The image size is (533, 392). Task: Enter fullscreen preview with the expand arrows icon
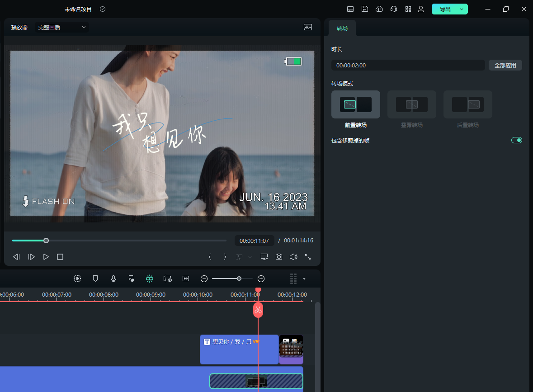(x=308, y=257)
